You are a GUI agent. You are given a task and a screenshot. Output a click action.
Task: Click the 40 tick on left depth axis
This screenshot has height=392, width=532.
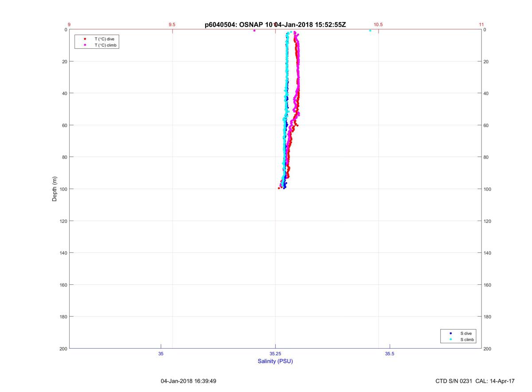tap(64, 93)
